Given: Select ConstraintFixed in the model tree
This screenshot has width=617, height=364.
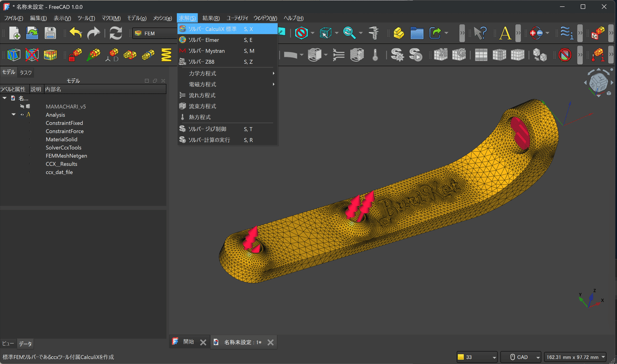Looking at the screenshot, I should click(x=64, y=123).
